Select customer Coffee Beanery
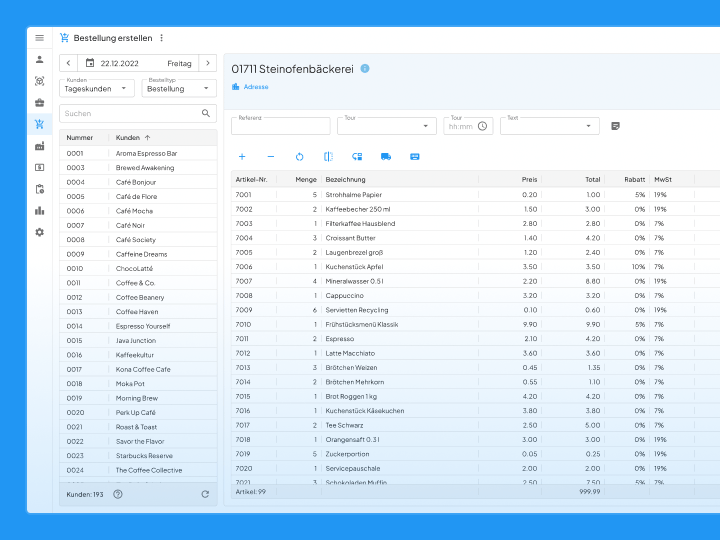Viewport: 720px width, 540px height. [x=138, y=298]
